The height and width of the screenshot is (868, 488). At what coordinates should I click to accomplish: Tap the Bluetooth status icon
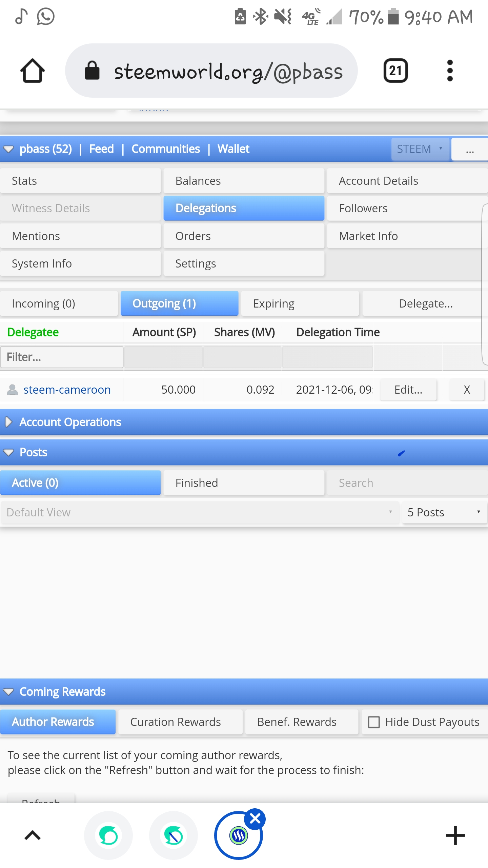click(x=261, y=16)
